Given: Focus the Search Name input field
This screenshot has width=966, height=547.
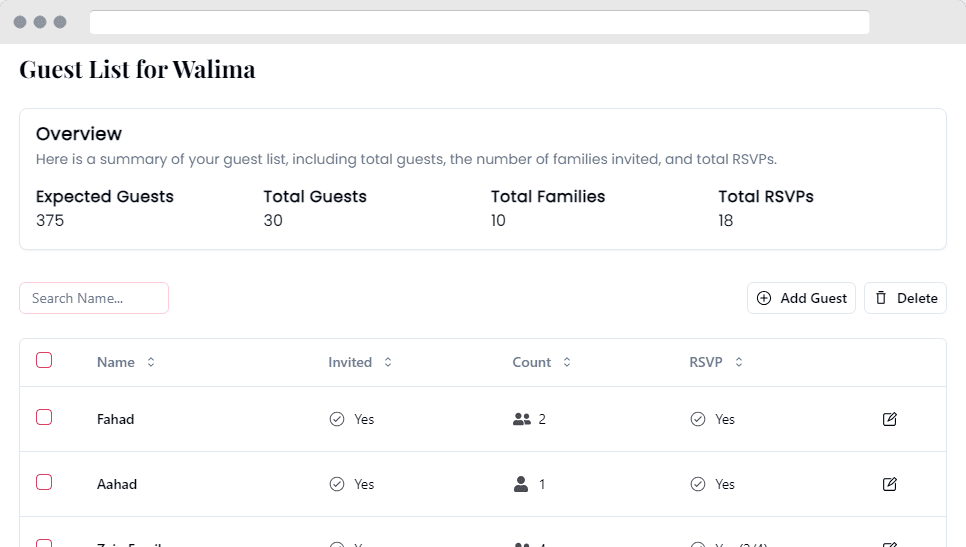Looking at the screenshot, I should [94, 298].
